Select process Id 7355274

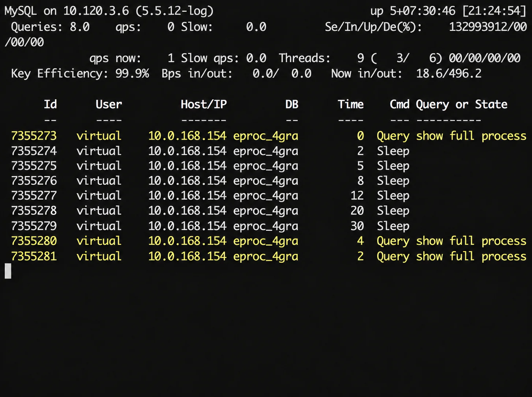[34, 151]
